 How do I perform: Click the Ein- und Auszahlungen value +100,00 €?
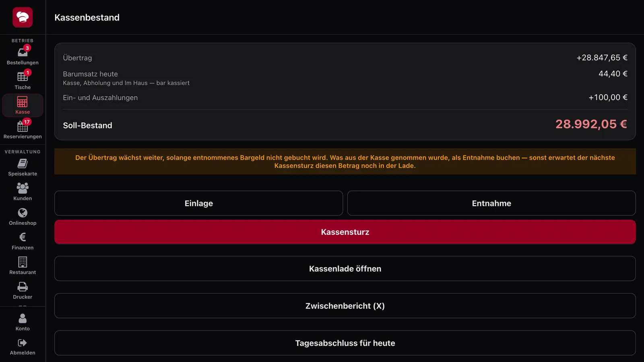tap(608, 97)
